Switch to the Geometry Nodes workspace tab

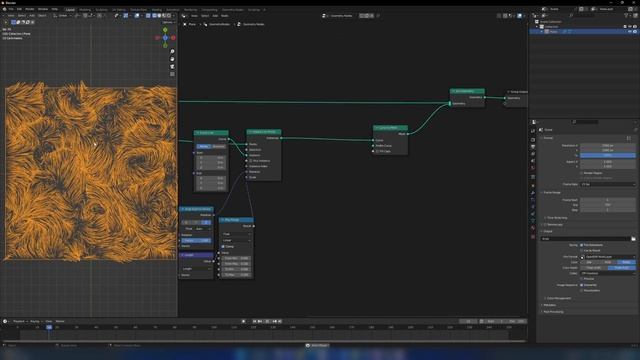point(232,9)
